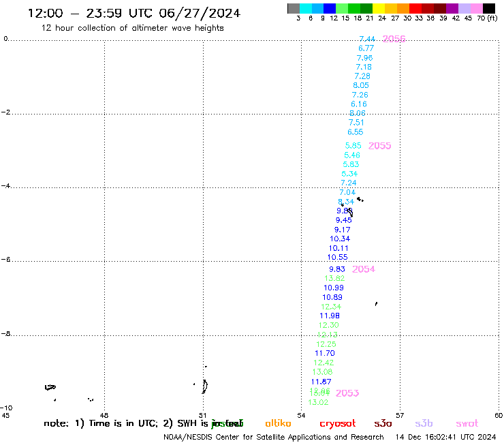This screenshot has height=443, width=504.
Task: Click the wave height value 10.11
Action: (x=338, y=248)
